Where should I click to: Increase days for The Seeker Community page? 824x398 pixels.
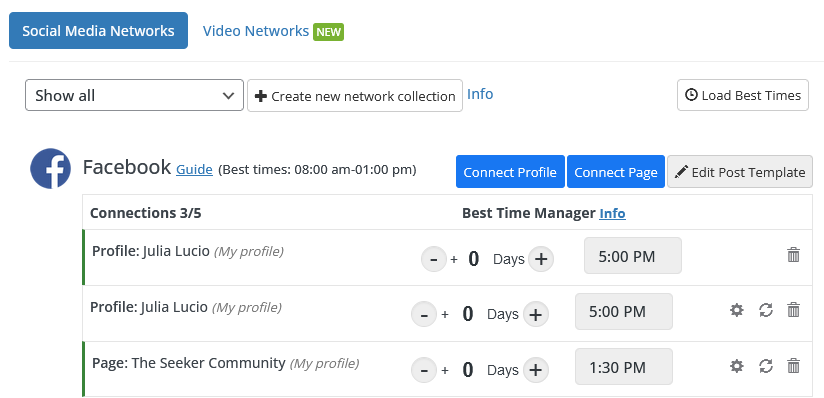point(535,370)
